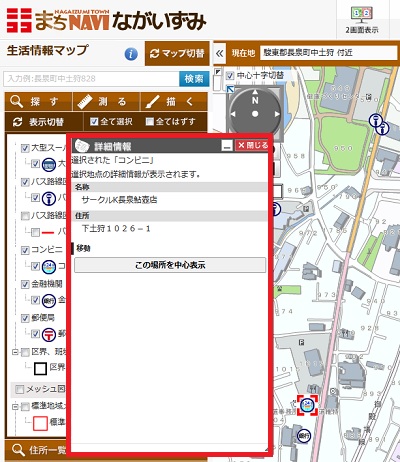400x462 pixels.
Task: Click the supermarket layer icon
Action: (49, 164)
